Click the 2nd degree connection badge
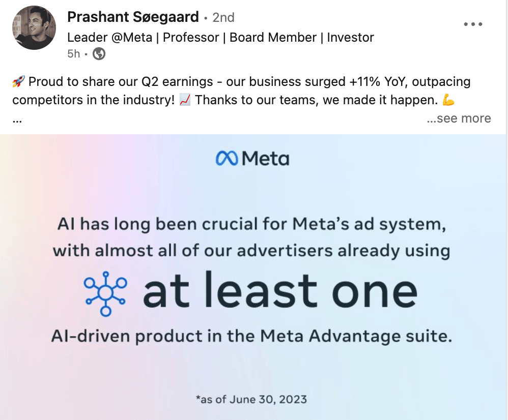Viewport: 508px width, 420px height. click(x=223, y=17)
